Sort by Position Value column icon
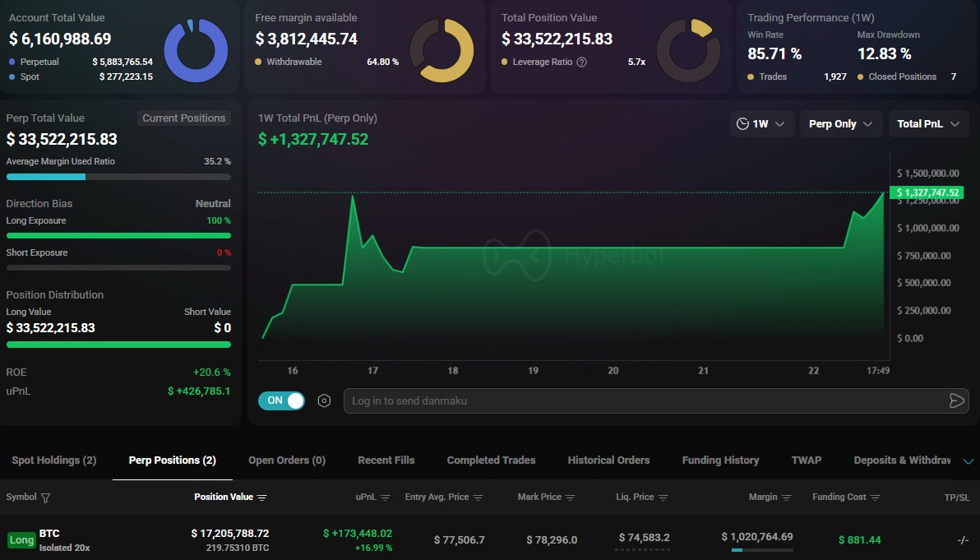This screenshot has width=980, height=560. (262, 498)
